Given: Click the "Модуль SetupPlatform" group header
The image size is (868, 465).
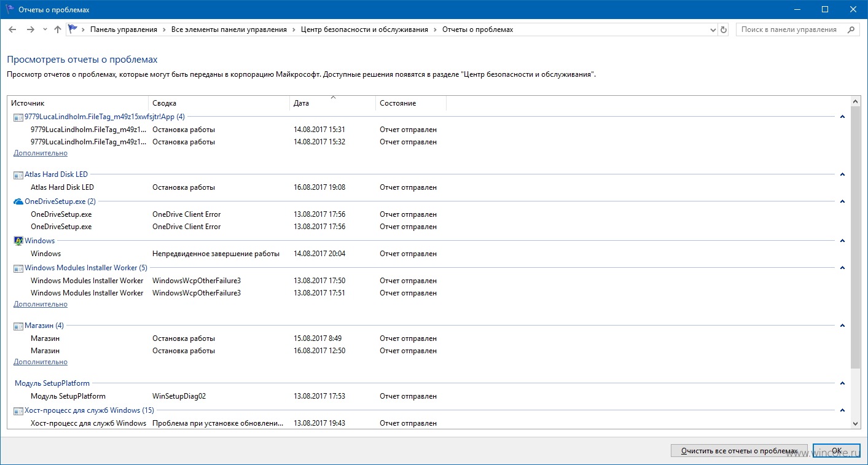Looking at the screenshot, I should (x=52, y=383).
